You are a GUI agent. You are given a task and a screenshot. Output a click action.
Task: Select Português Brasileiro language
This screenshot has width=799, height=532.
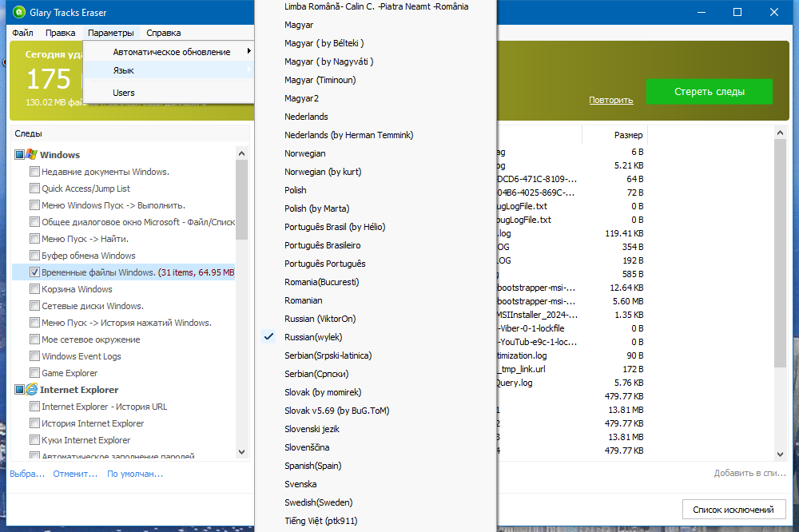pyautogui.click(x=376, y=245)
